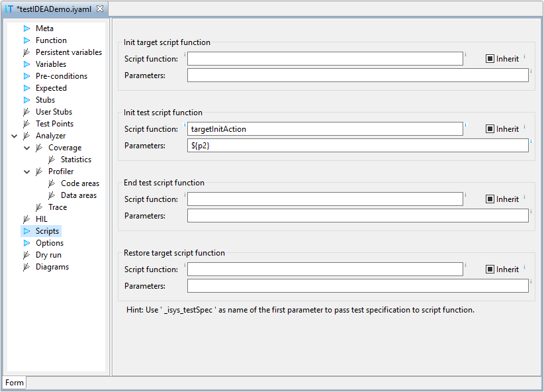Image resolution: width=544 pixels, height=392 pixels.
Task: Click the HIL section icon
Action: 26,219
